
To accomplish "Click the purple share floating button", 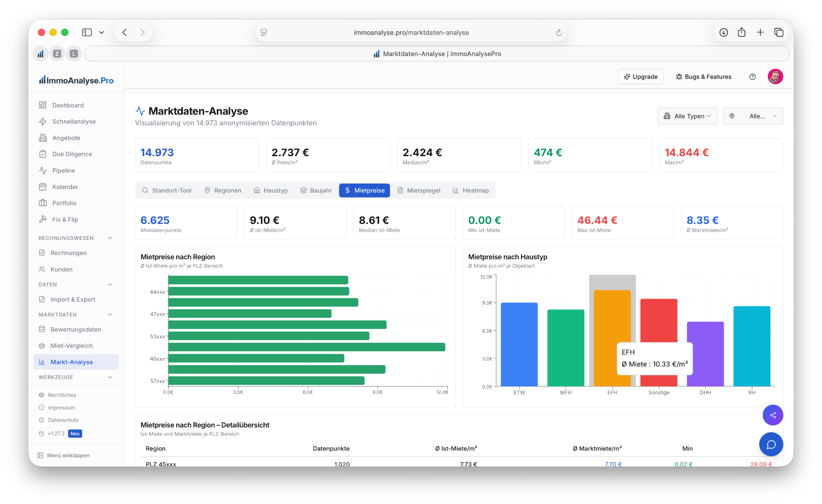I will (x=773, y=415).
